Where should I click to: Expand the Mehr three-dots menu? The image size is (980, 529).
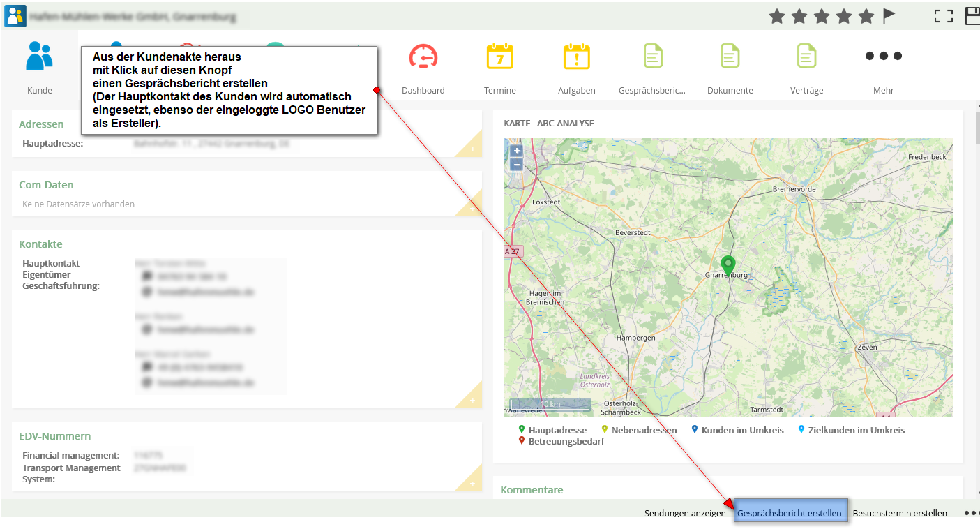883,57
